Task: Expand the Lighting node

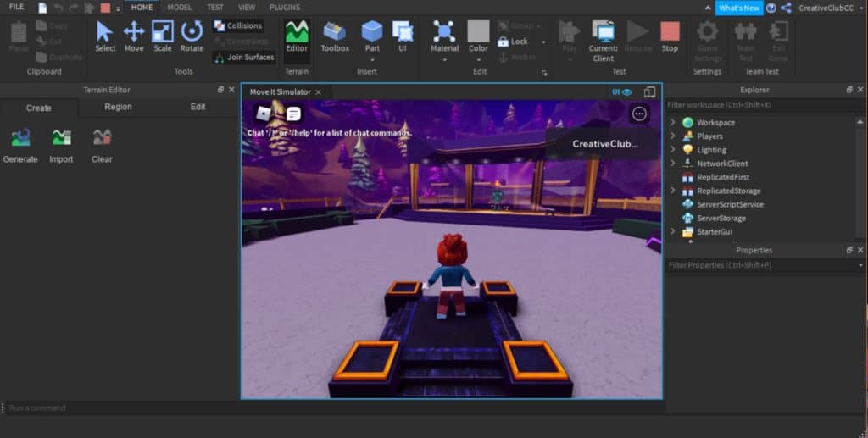Action: [673, 149]
